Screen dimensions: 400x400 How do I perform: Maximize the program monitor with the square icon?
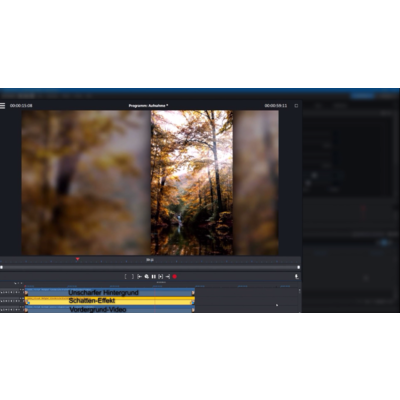pyautogui.click(x=296, y=106)
